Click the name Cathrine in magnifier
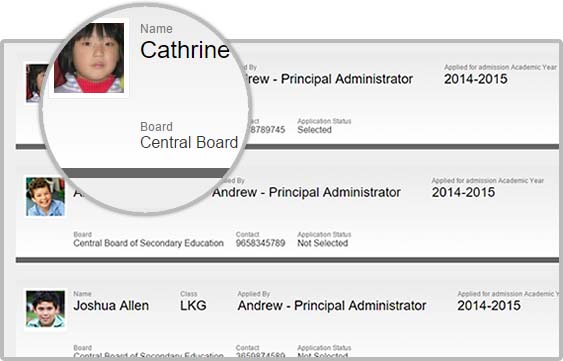563x361 pixels. 185,50
